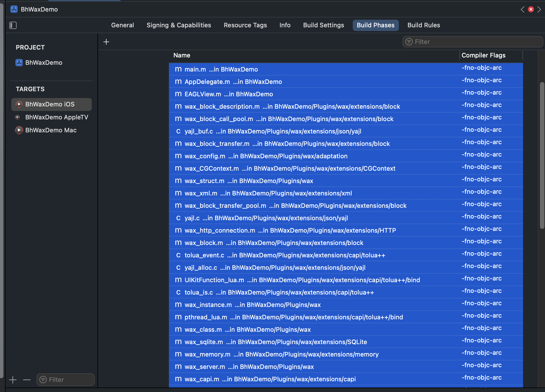Select the wax_memory.m row

pos(346,354)
